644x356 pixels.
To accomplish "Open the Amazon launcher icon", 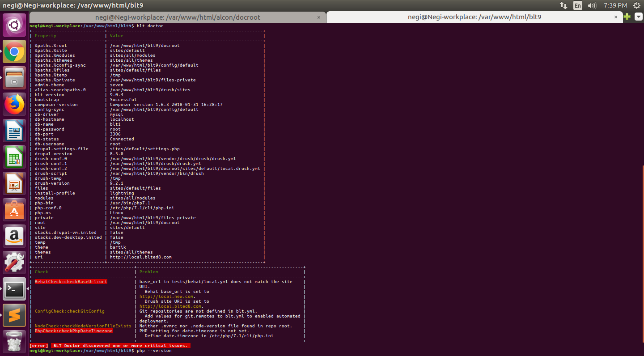I will [14, 235].
